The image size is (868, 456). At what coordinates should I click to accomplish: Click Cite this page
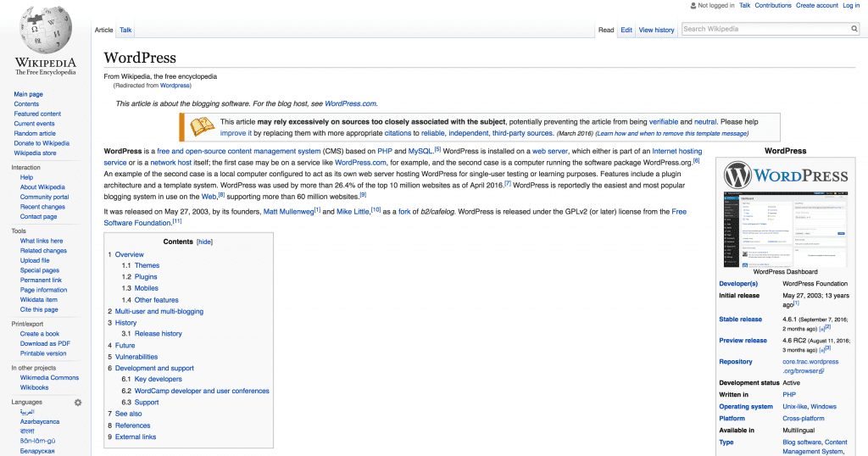click(39, 309)
